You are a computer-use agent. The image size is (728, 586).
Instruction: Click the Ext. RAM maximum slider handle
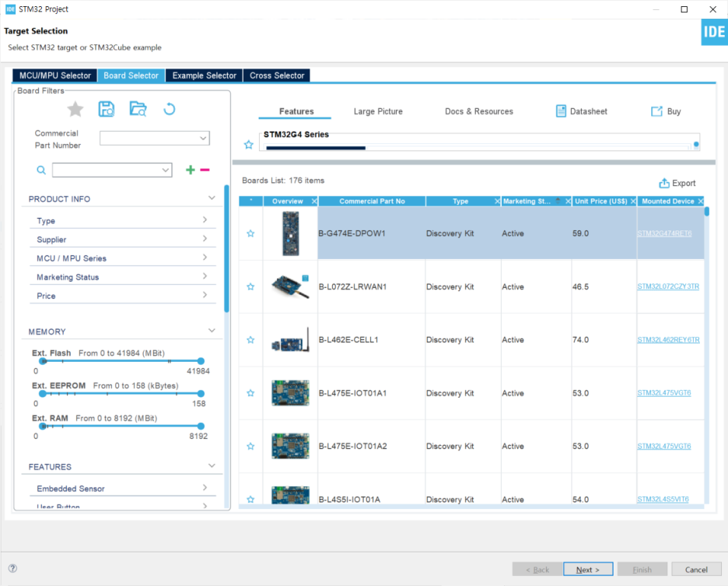point(201,426)
